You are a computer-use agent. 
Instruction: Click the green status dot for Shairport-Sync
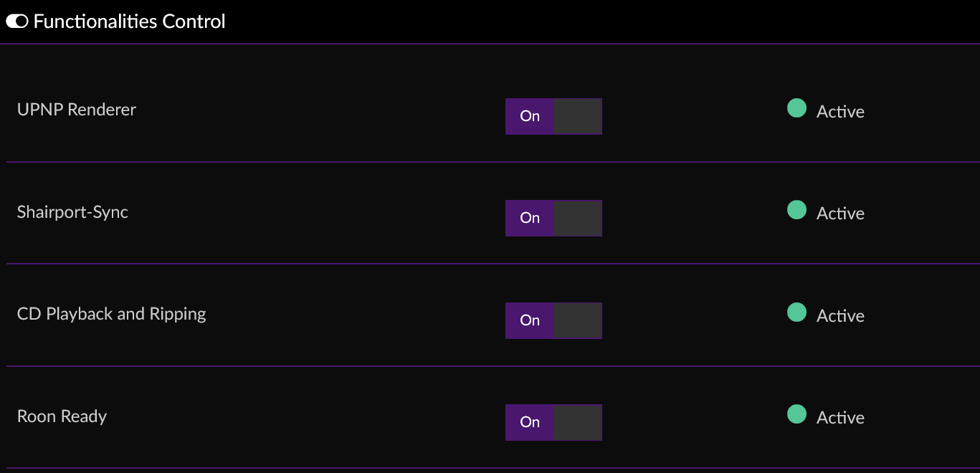pos(796,210)
